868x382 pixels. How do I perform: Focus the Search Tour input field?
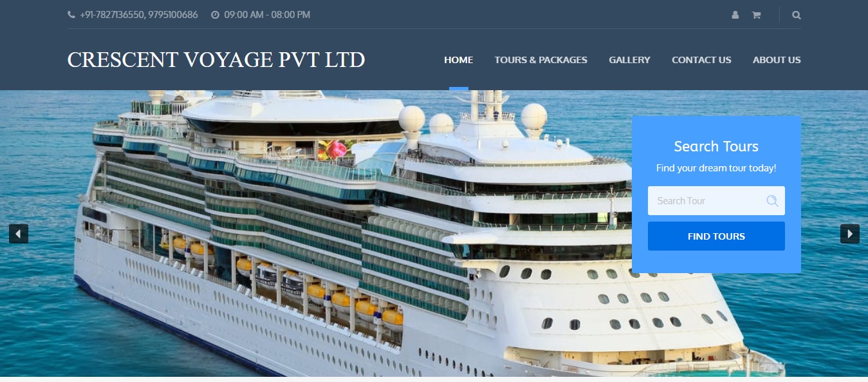click(716, 201)
